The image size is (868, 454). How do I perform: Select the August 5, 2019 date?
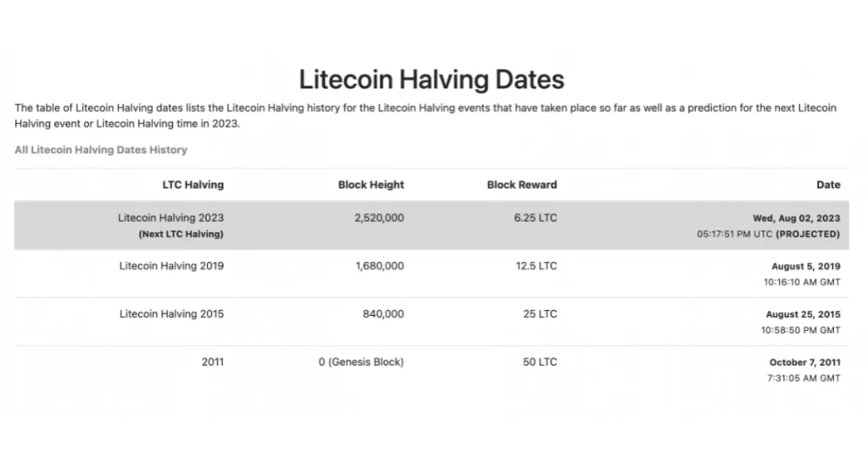click(806, 267)
